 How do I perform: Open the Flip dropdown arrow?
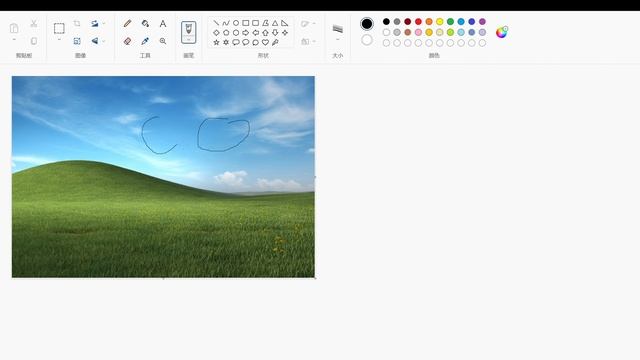pos(104,41)
